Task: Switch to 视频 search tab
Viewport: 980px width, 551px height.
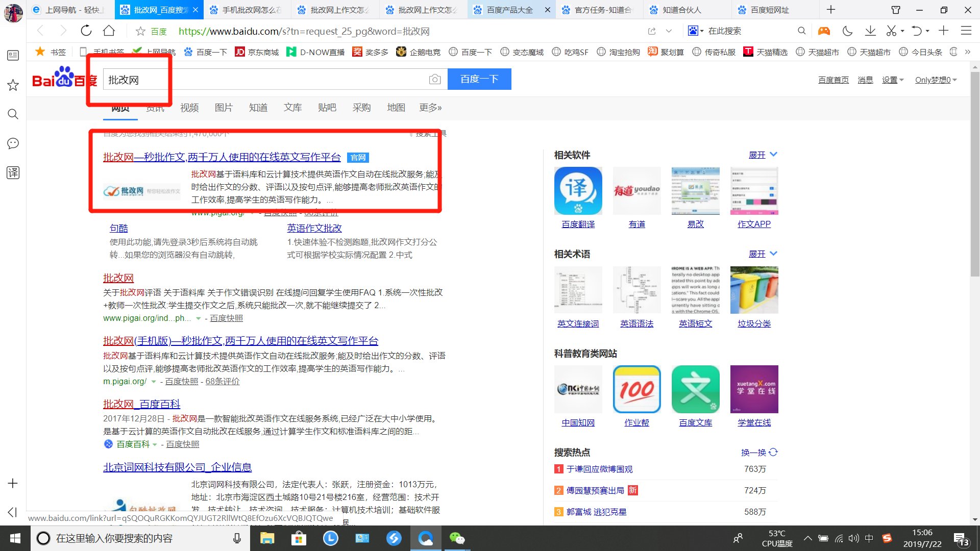Action: click(x=189, y=108)
